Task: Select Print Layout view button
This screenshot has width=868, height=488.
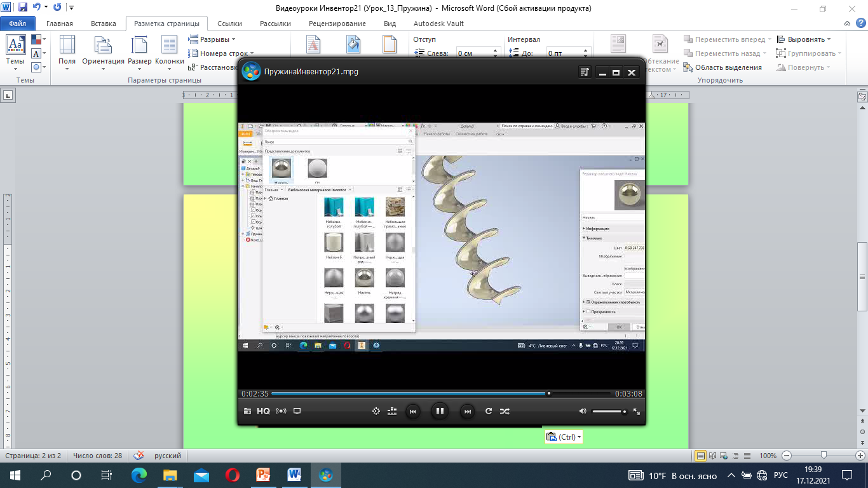Action: pyautogui.click(x=701, y=456)
